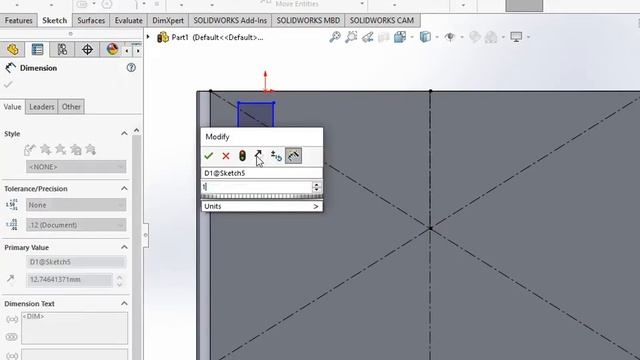Image resolution: width=640 pixels, height=360 pixels.
Task: Show previous manager tabs with left arrow
Action: coord(127,51)
